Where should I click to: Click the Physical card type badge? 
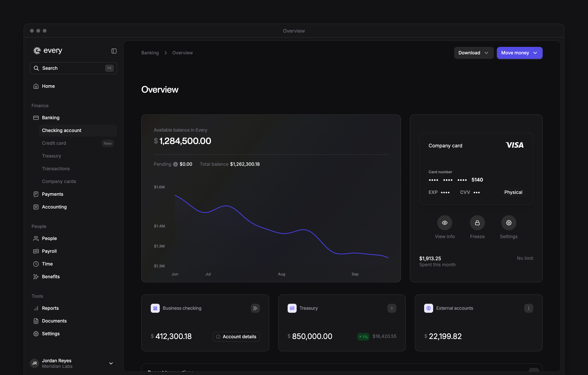tap(513, 192)
